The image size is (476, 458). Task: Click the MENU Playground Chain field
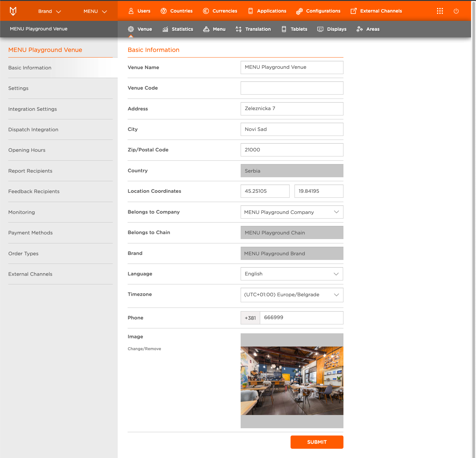pyautogui.click(x=292, y=232)
